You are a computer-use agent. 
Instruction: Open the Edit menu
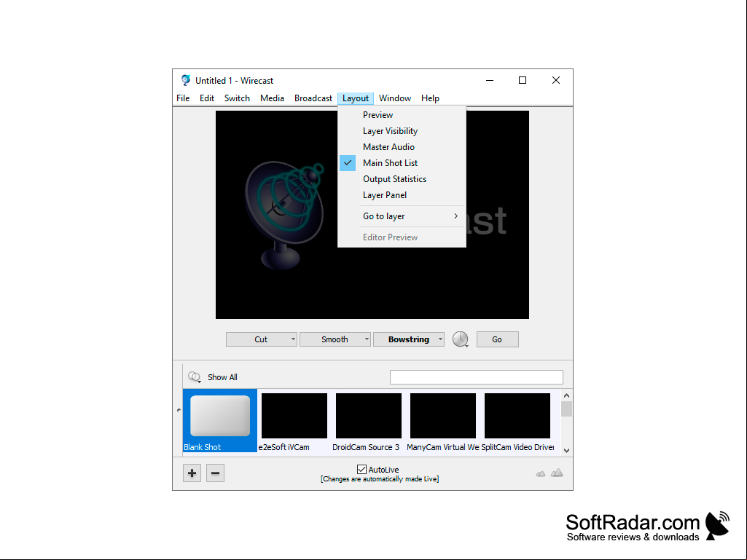point(207,98)
